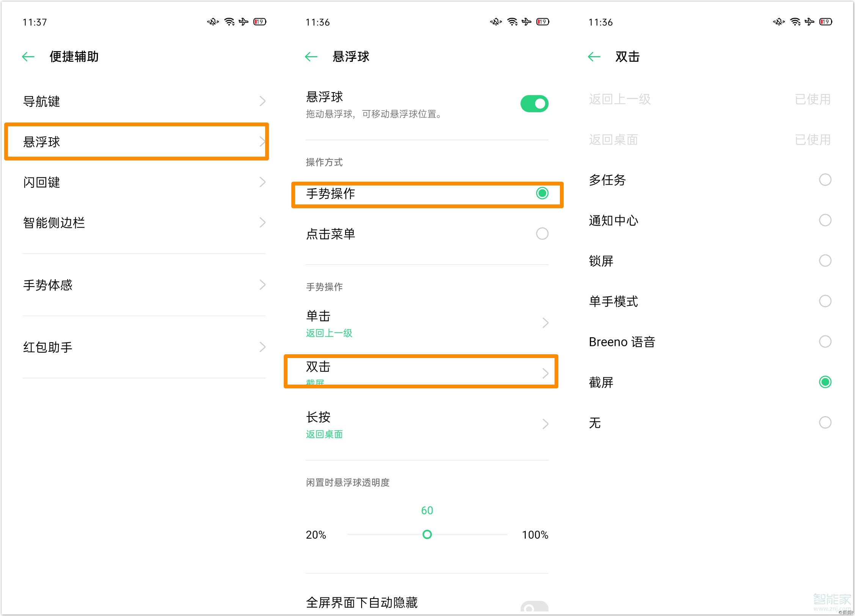Tap green 返回上一级 link under 单击

329,333
